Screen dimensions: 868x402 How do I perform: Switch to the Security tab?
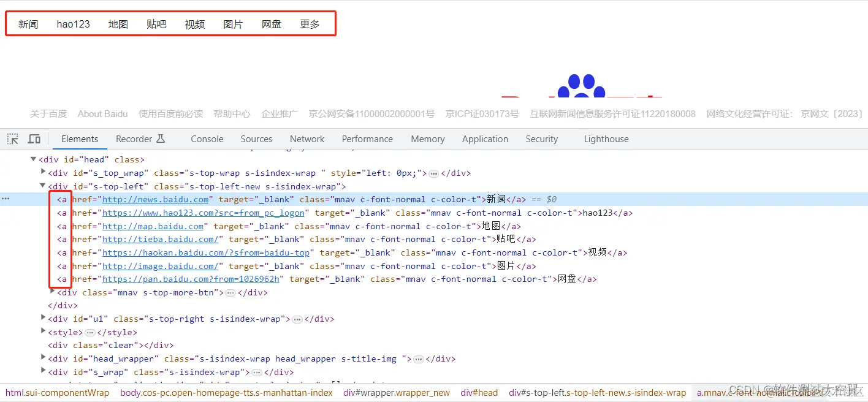pos(542,139)
